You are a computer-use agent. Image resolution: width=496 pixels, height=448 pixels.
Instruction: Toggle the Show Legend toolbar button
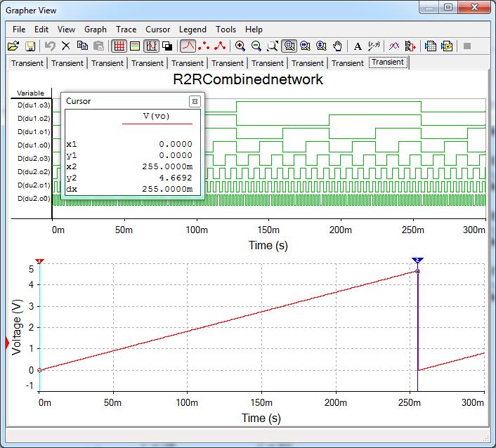(x=135, y=46)
